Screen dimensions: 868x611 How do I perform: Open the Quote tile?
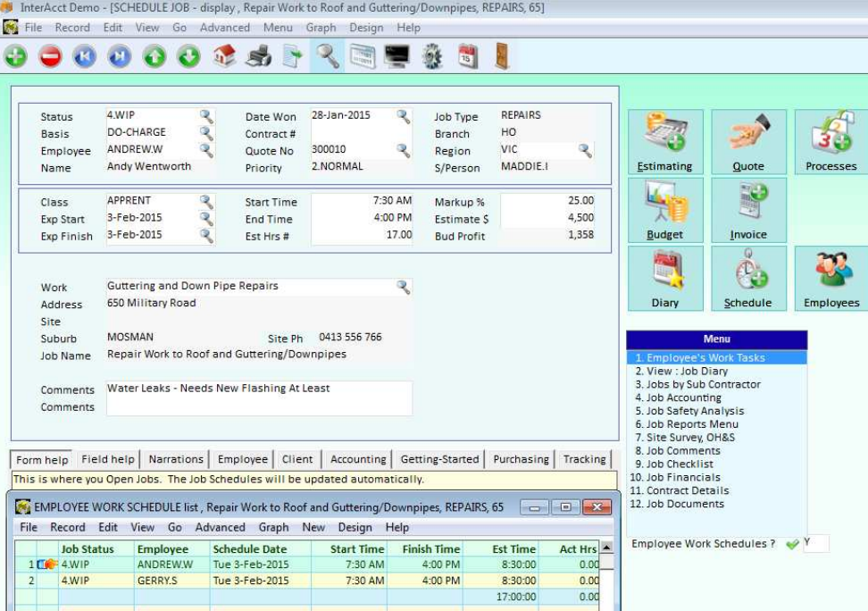pyautogui.click(x=748, y=142)
